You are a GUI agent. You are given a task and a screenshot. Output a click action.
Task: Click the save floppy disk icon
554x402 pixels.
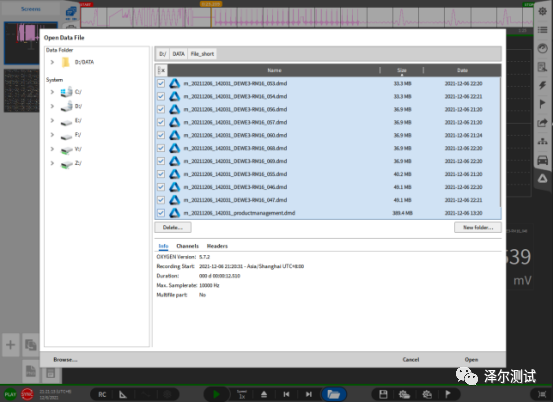click(383, 394)
